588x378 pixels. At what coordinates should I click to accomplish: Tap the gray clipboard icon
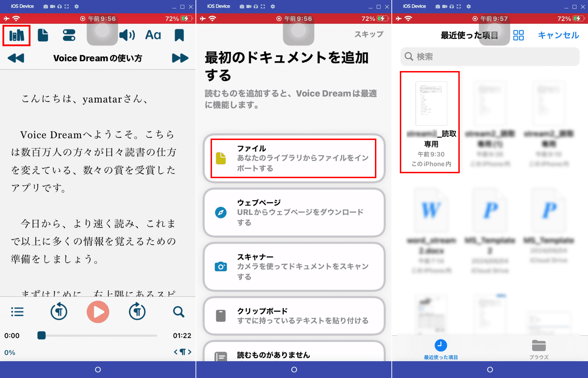221,316
